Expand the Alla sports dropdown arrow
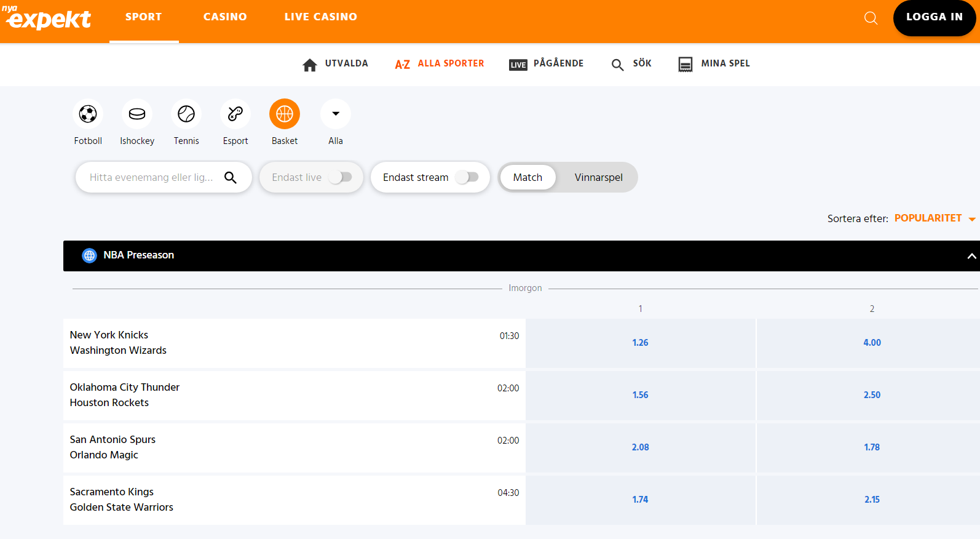This screenshot has width=980, height=539. [336, 114]
